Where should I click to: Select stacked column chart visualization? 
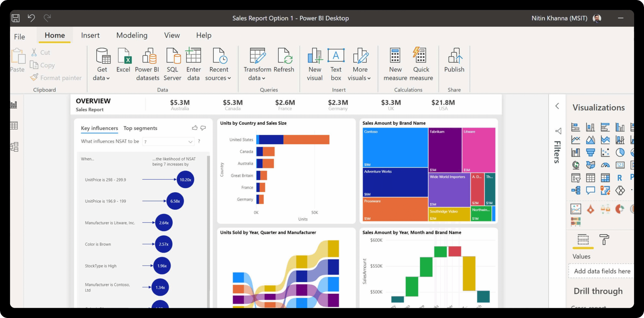tap(590, 127)
